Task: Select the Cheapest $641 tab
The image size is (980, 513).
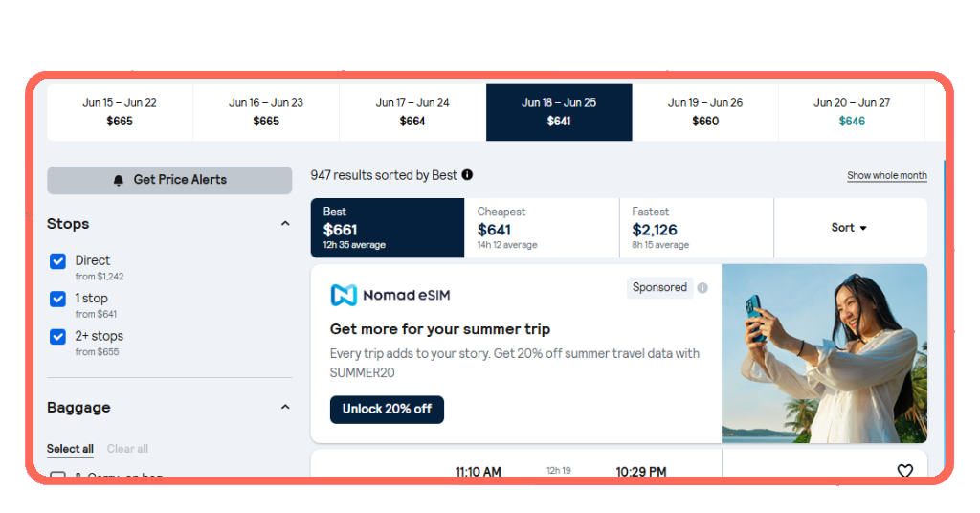Action: pyautogui.click(x=542, y=228)
